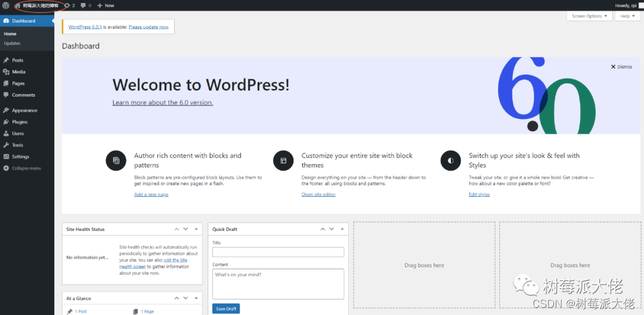Open the Appearance menu brush icon
Image resolution: width=644 pixels, height=315 pixels.
(6, 110)
